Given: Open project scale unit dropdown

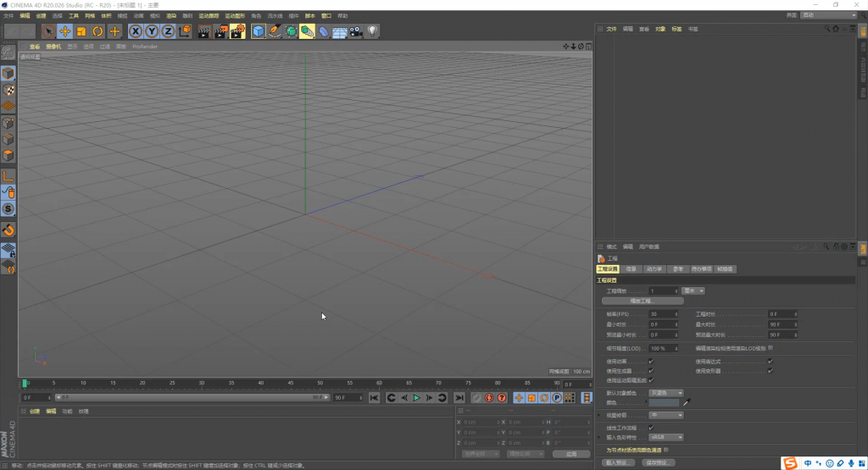Looking at the screenshot, I should [x=693, y=290].
